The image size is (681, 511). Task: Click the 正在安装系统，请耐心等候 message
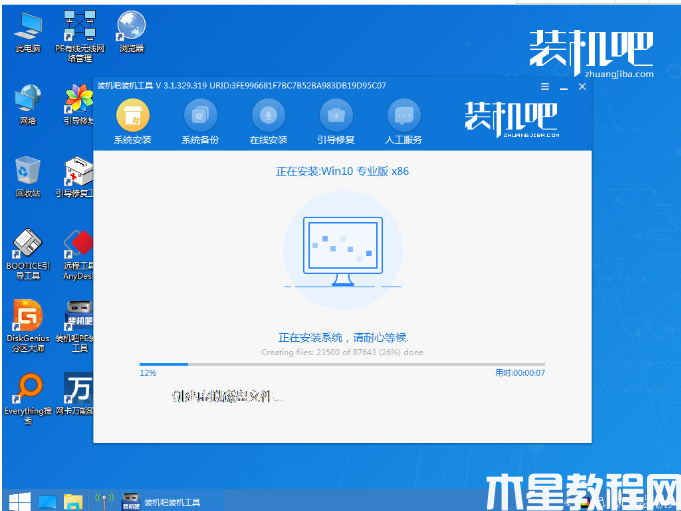coord(343,337)
